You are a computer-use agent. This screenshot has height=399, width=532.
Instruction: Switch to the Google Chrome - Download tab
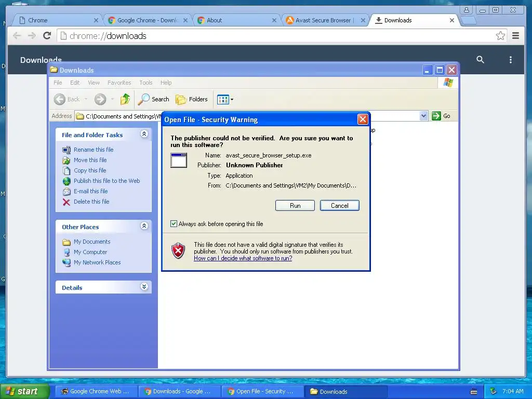click(x=147, y=20)
